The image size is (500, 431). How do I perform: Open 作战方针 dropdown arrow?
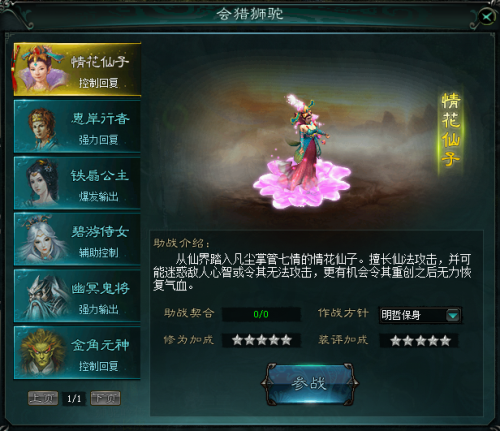452,315
